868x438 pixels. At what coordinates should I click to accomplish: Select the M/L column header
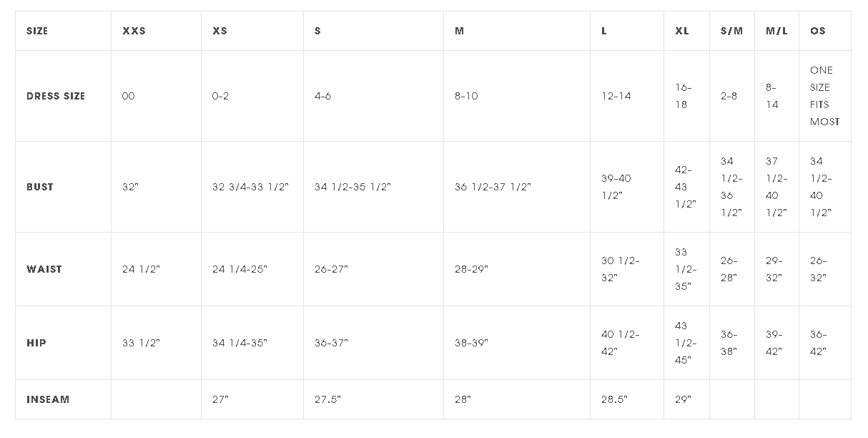click(x=776, y=31)
